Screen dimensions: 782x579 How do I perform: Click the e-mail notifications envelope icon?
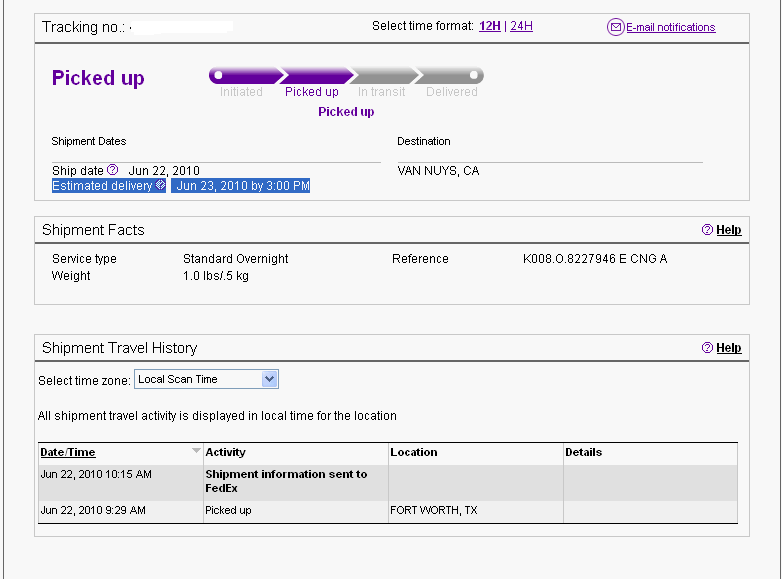tap(615, 27)
